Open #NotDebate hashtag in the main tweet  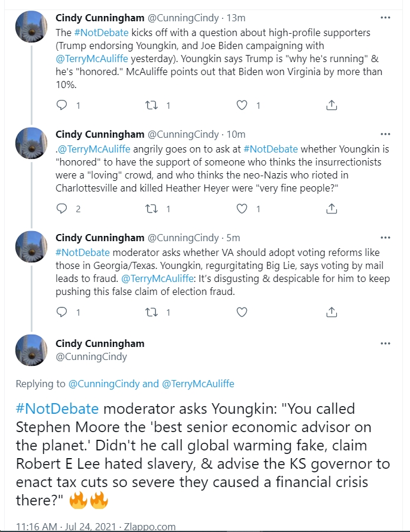click(57, 409)
